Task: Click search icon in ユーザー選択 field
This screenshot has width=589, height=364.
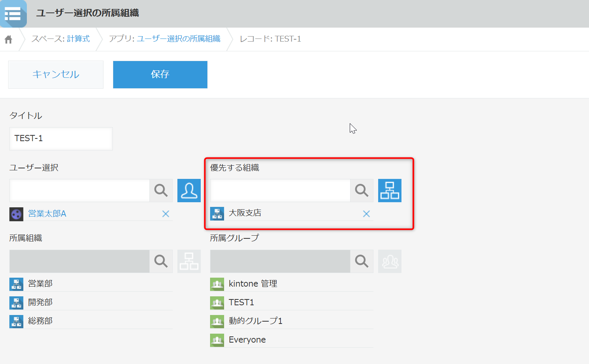Action: pos(161,191)
